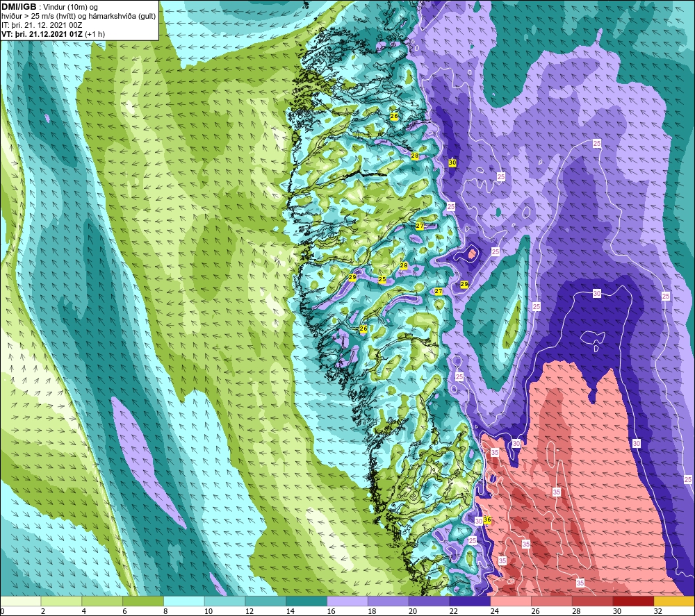
Task: Click the 'IT: þri. 21. 12. 2021 00Z' line
Action: [x=42, y=25]
